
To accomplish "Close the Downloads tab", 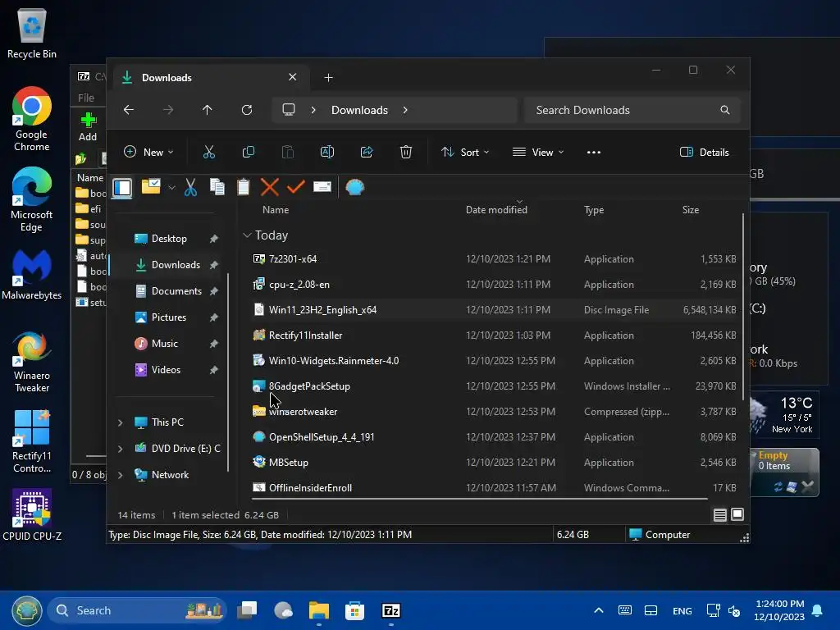I will point(293,77).
